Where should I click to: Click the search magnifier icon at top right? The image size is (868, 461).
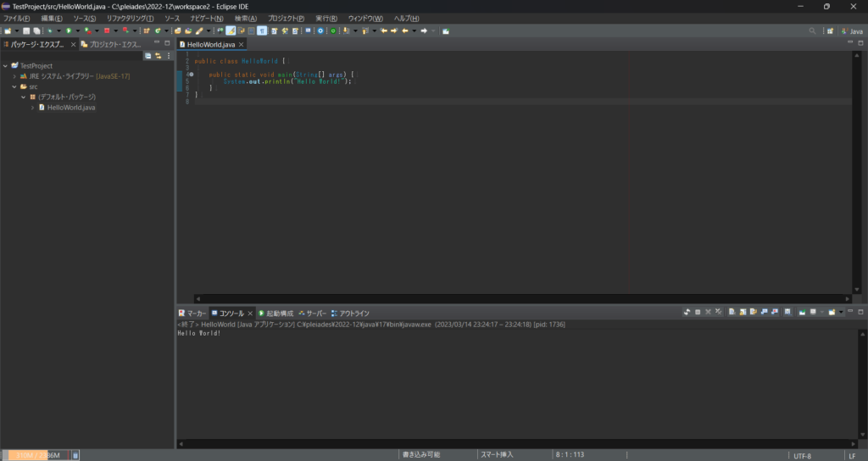[813, 31]
